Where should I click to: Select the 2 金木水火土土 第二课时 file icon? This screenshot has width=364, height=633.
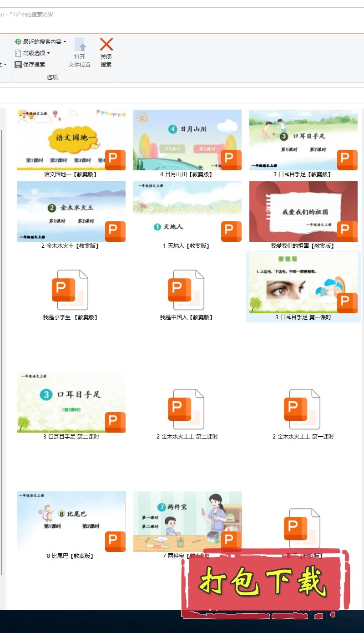(186, 409)
